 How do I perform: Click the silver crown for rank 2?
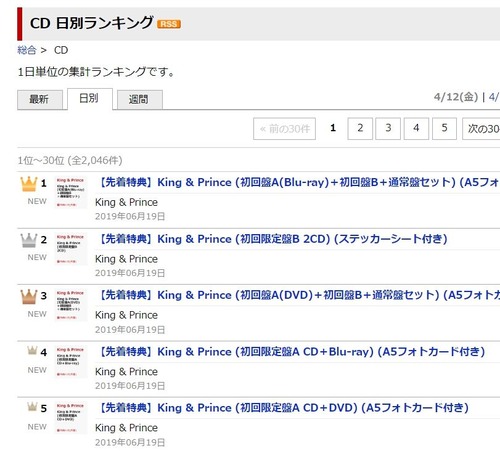[29, 240]
